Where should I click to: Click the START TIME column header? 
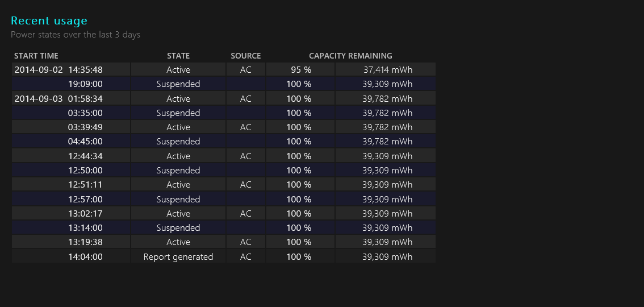(36, 56)
